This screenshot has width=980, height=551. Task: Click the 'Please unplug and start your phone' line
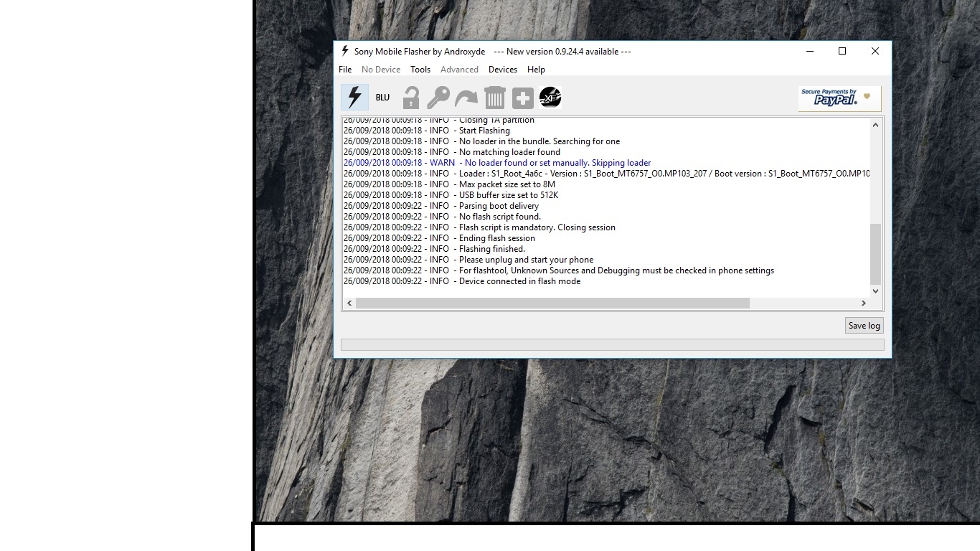pyautogui.click(x=468, y=260)
